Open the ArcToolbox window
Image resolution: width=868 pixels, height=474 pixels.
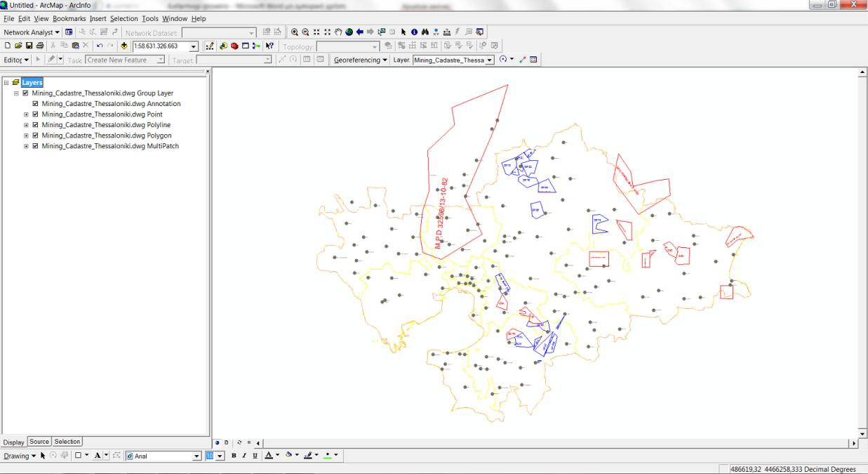(x=234, y=46)
